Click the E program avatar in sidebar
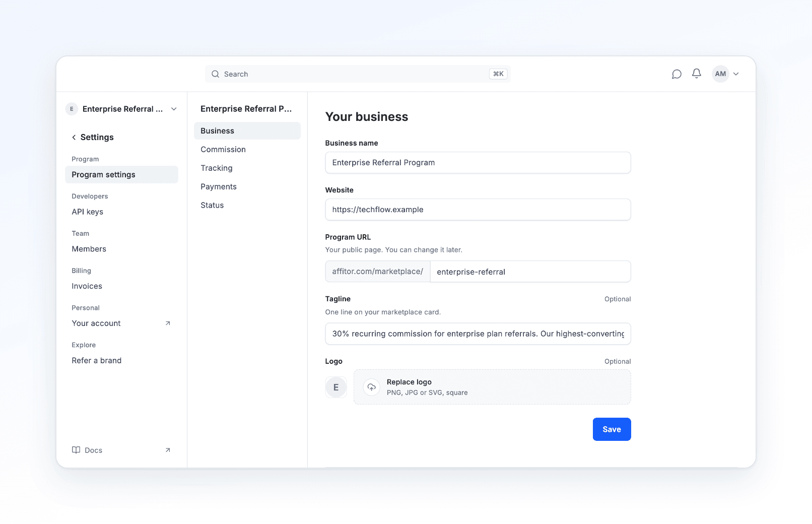Screen dimensions: 812x524 click(72, 109)
